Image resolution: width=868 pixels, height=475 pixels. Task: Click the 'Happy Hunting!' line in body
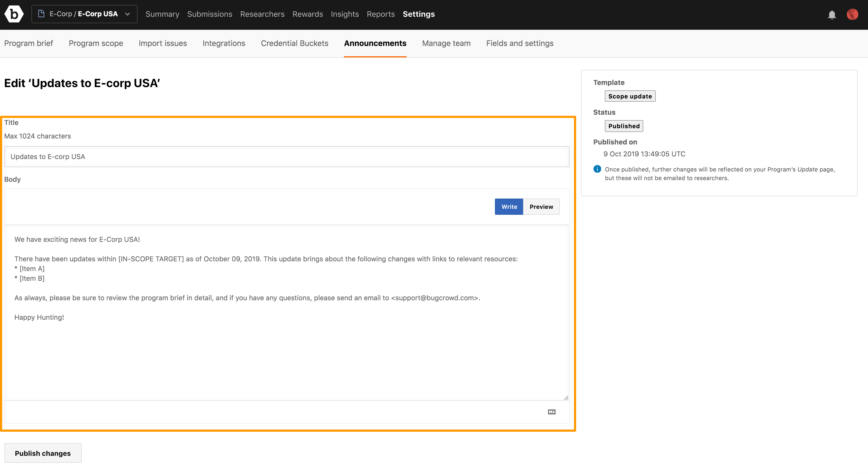tap(39, 318)
